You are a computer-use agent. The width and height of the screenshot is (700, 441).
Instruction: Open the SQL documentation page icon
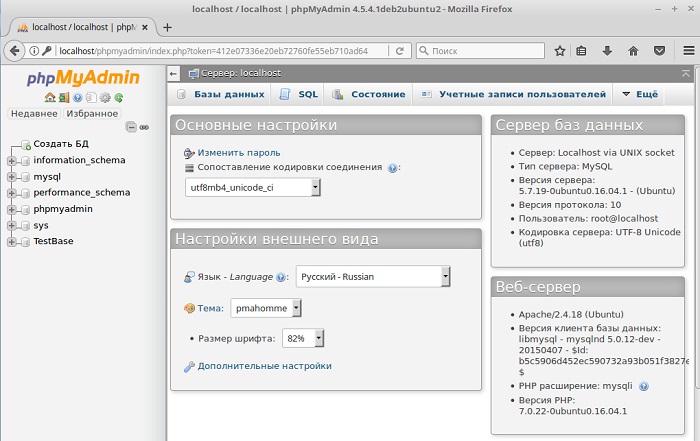pos(91,97)
